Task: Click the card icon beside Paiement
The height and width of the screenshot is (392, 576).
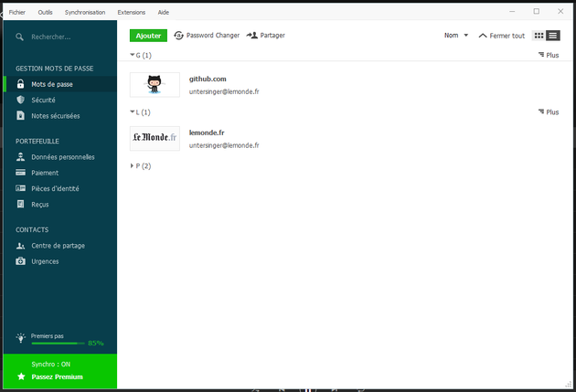Action: pyautogui.click(x=20, y=173)
